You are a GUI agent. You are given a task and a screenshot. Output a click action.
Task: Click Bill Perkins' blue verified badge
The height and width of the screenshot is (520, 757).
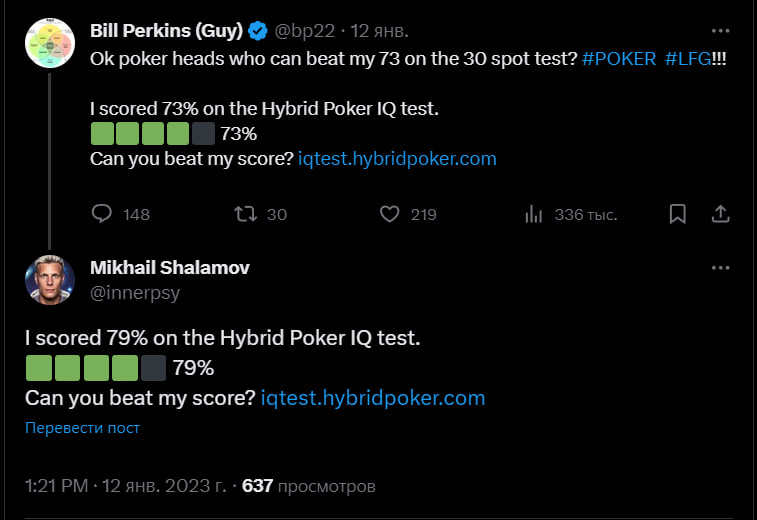[258, 31]
